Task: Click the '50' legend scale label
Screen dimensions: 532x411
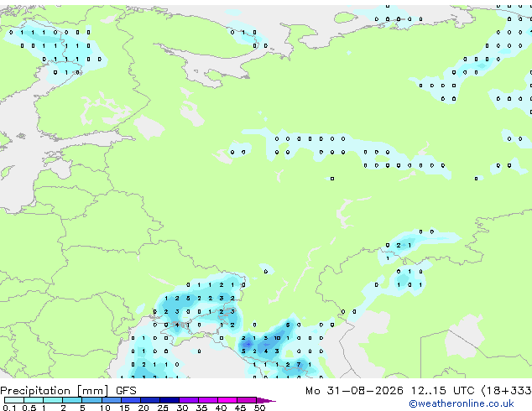Action: tap(259, 408)
